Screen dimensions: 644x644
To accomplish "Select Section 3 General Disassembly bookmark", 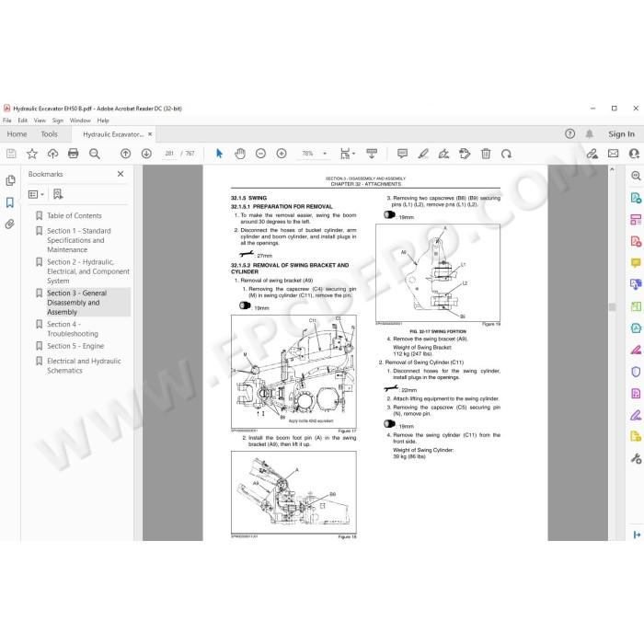I will tap(76, 303).
